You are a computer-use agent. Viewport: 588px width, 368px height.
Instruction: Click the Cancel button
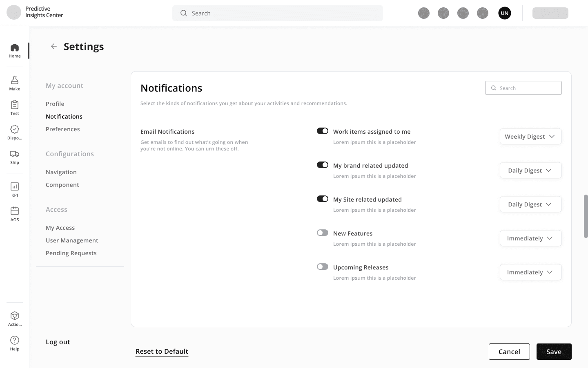click(x=509, y=352)
